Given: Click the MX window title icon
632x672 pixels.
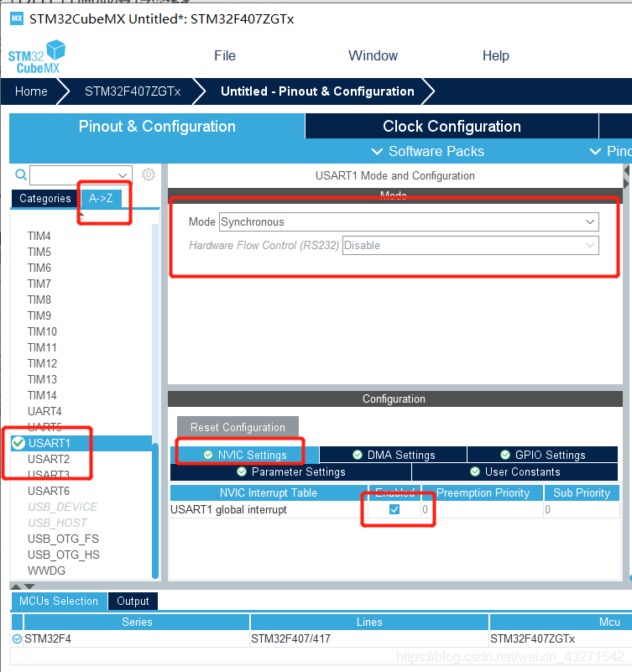Looking at the screenshot, I should click(17, 18).
